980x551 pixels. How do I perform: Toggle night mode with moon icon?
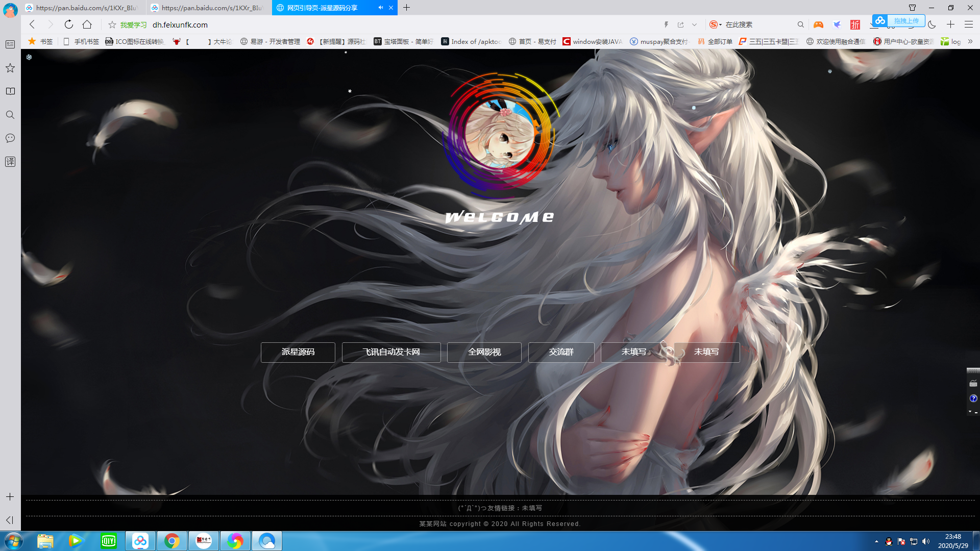932,24
